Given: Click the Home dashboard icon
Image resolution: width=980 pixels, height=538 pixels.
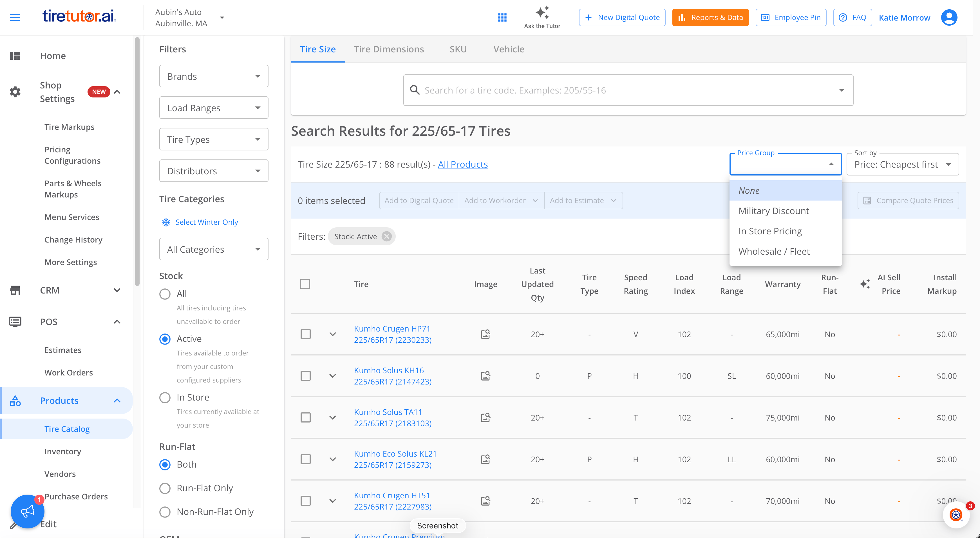Looking at the screenshot, I should (15, 56).
